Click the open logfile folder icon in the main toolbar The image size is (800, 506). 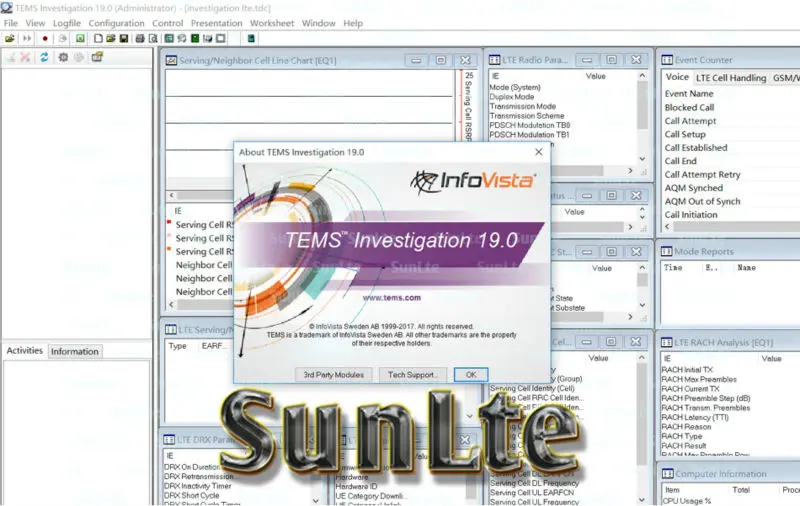[x=10, y=39]
